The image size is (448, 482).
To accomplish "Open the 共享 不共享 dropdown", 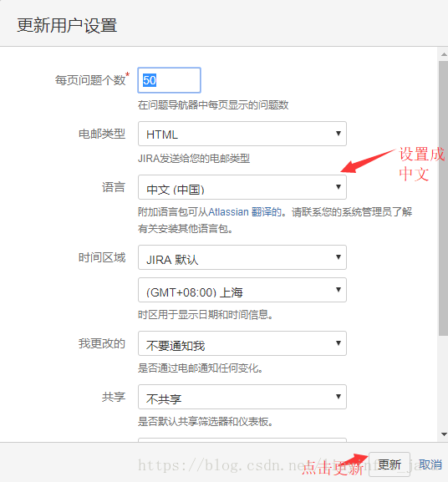I will point(242,397).
